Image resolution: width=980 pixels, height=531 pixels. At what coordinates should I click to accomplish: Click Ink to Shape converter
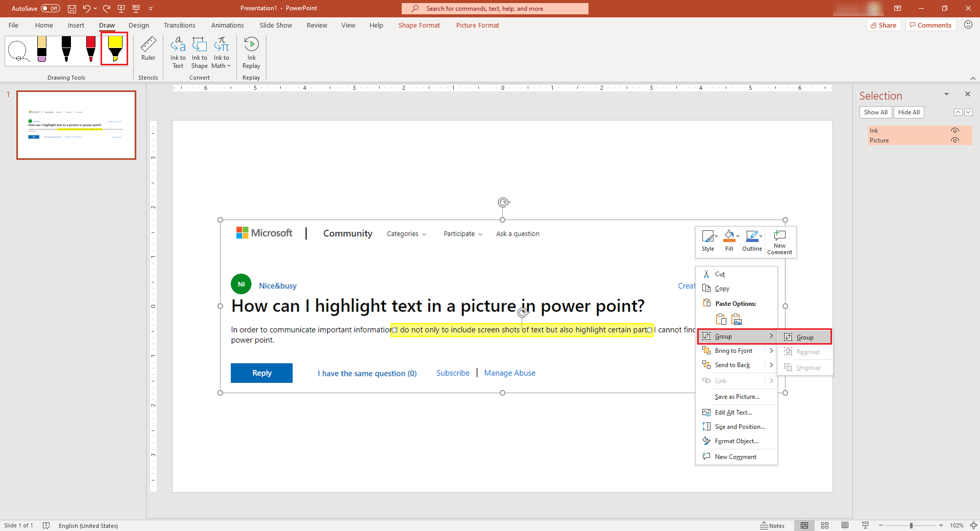(199, 52)
